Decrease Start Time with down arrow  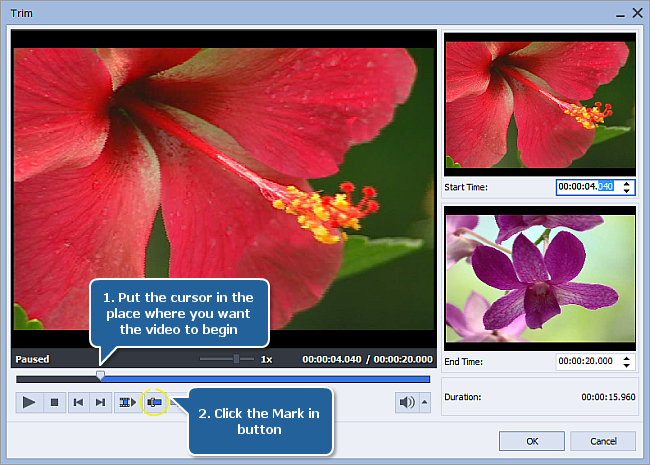pos(626,191)
